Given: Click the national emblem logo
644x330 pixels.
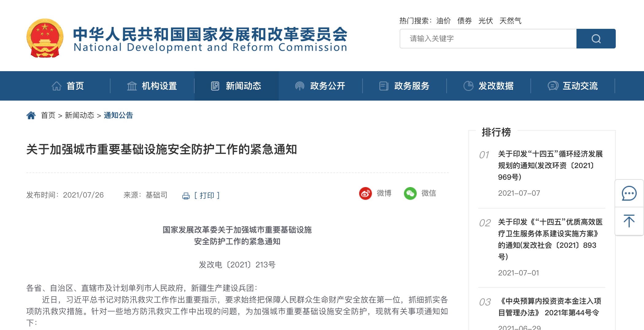Looking at the screenshot, I should click(x=45, y=38).
